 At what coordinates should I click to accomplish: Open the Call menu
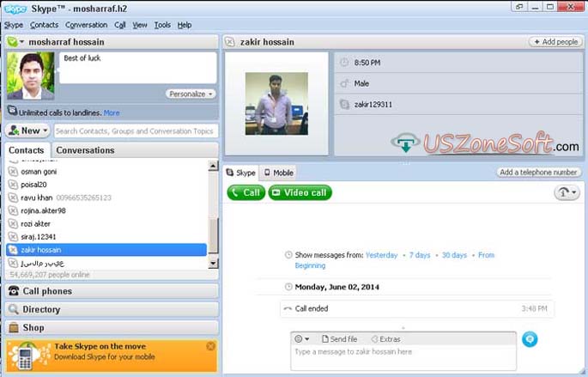click(119, 25)
